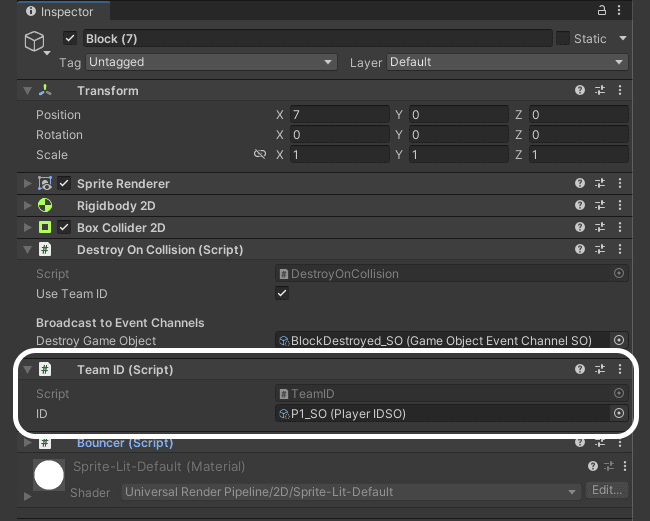This screenshot has height=521, width=650.
Task: Open Rigidbody 2D more options menu
Action: [x=620, y=206]
